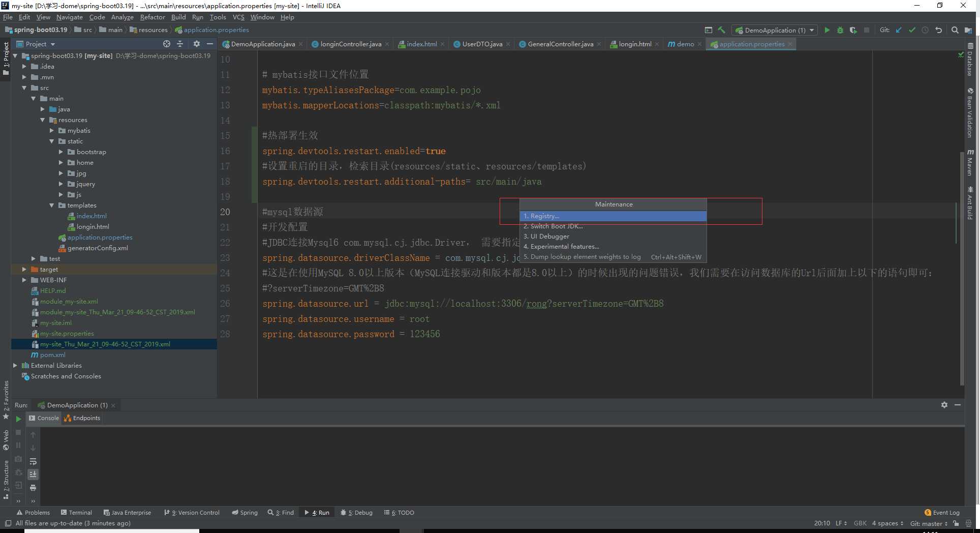Switch to longinController.java tab
980x533 pixels.
tap(351, 44)
